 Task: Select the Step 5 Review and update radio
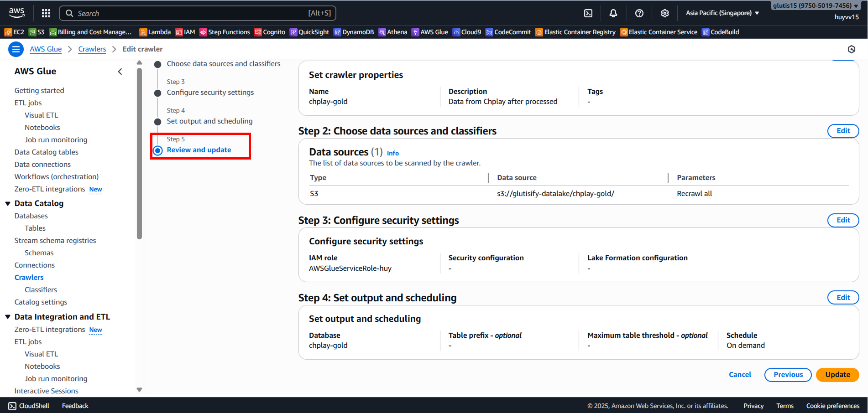[158, 150]
